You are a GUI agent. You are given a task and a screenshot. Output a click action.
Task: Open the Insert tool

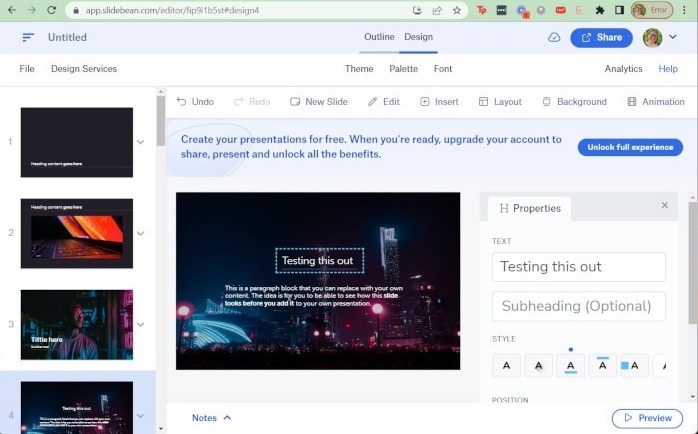pyautogui.click(x=439, y=101)
